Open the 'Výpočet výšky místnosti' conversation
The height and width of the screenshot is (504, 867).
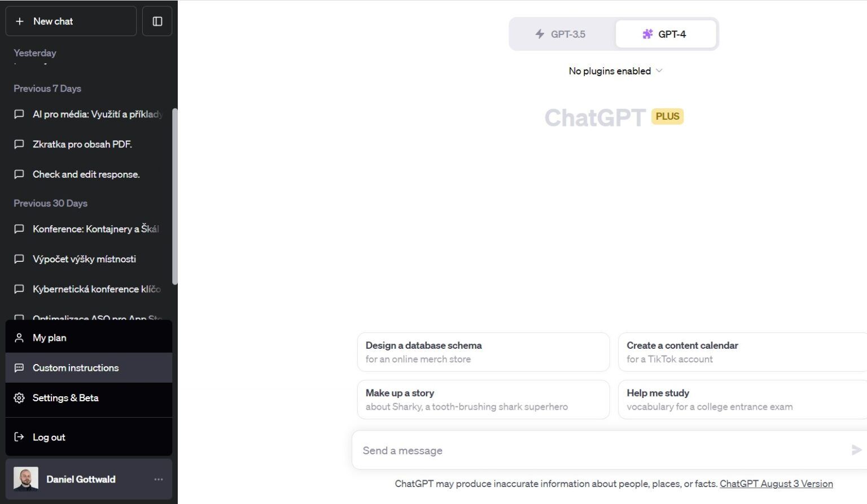tap(84, 258)
